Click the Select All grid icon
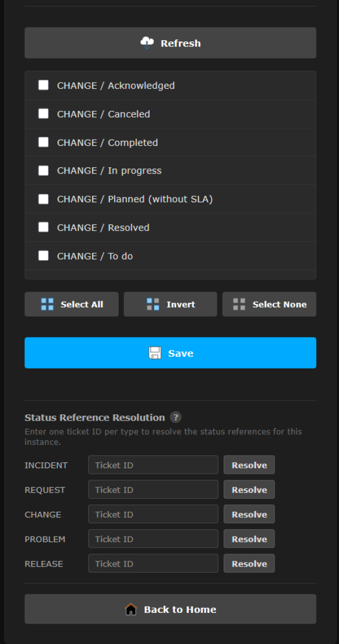 click(47, 304)
